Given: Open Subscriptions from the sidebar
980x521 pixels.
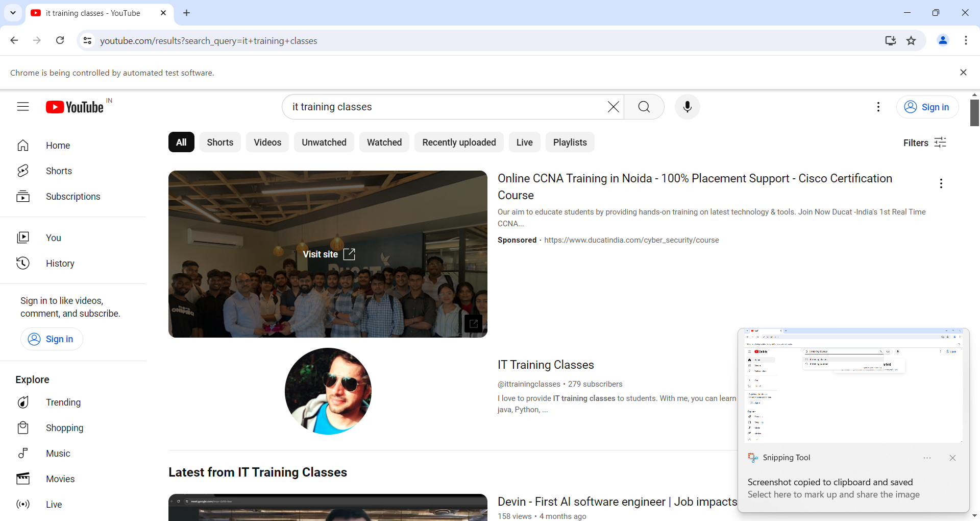Looking at the screenshot, I should coord(73,197).
